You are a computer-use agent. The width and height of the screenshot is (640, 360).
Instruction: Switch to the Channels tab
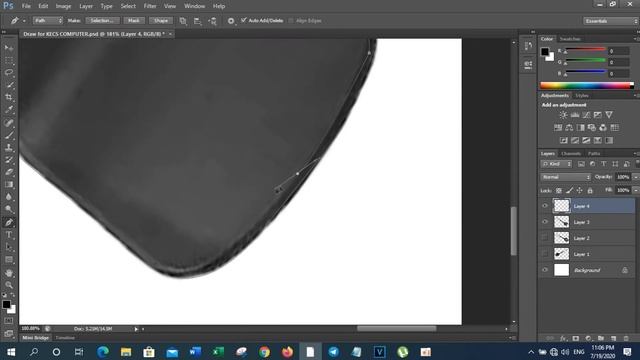point(571,153)
